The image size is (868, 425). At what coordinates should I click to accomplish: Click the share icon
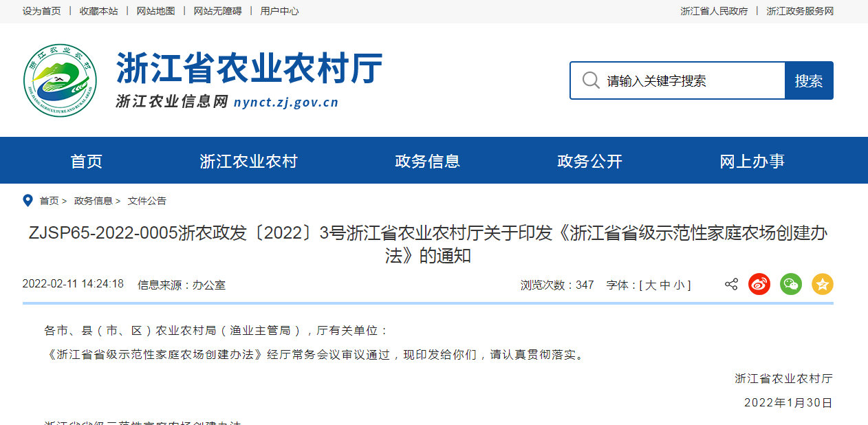click(731, 284)
